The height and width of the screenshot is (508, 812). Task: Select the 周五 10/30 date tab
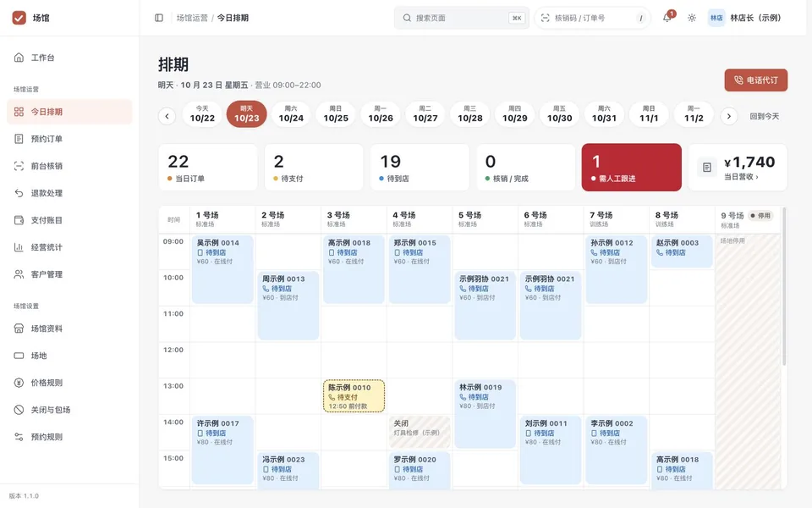559,114
